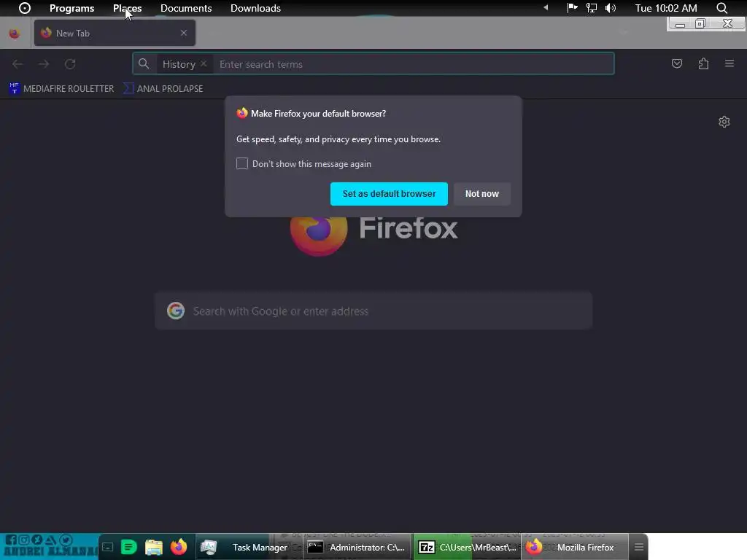
Task: Open the second bookmark in the bookmarks toolbar
Action: (x=163, y=88)
